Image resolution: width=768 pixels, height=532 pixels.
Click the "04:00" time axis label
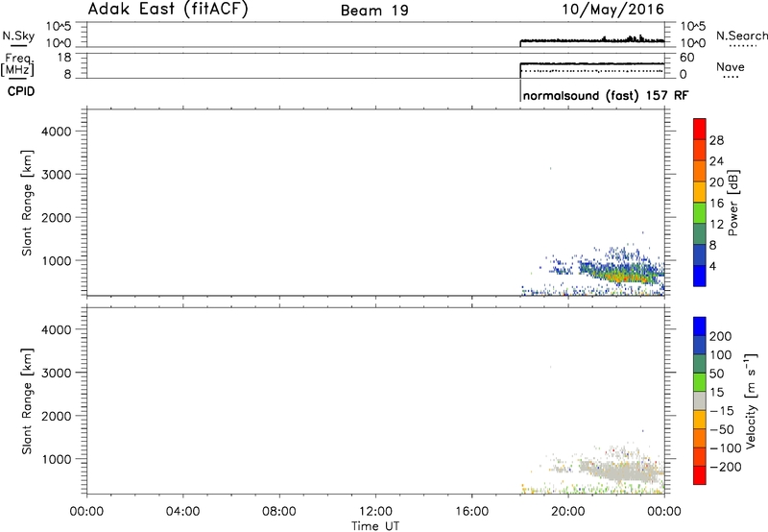coord(182,512)
